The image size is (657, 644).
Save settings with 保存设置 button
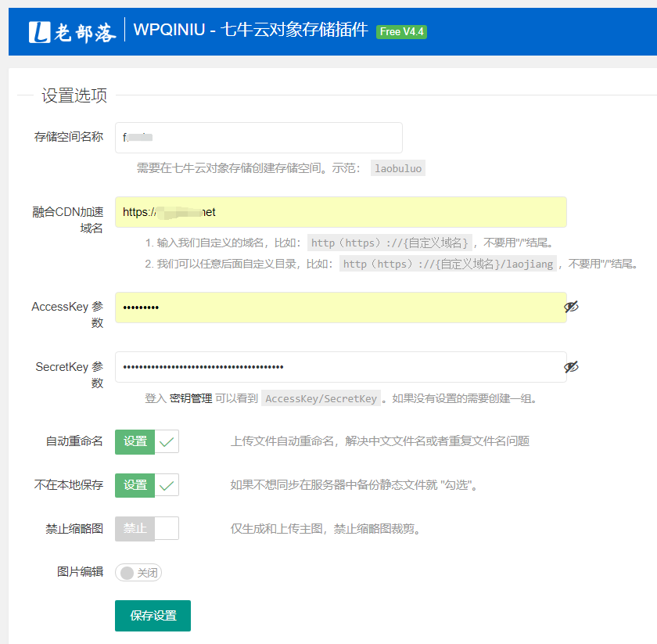pyautogui.click(x=153, y=616)
